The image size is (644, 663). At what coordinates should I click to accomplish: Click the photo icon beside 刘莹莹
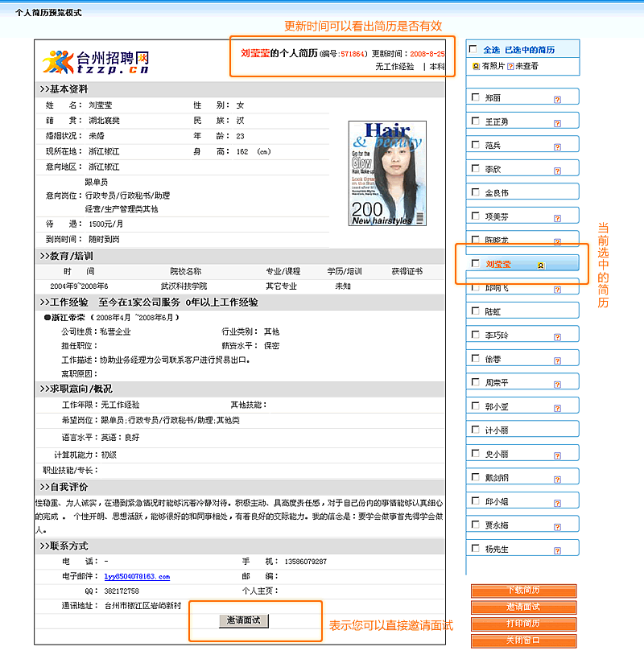(x=541, y=265)
